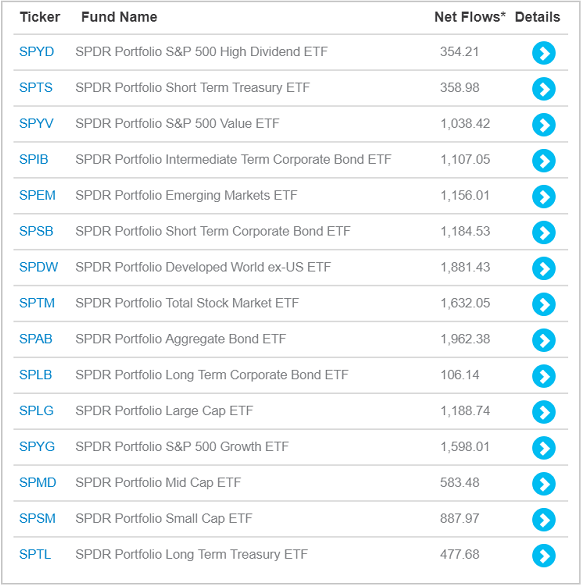Click the Fund Name column header
Viewport: 582px width, 586px height.
tap(119, 17)
